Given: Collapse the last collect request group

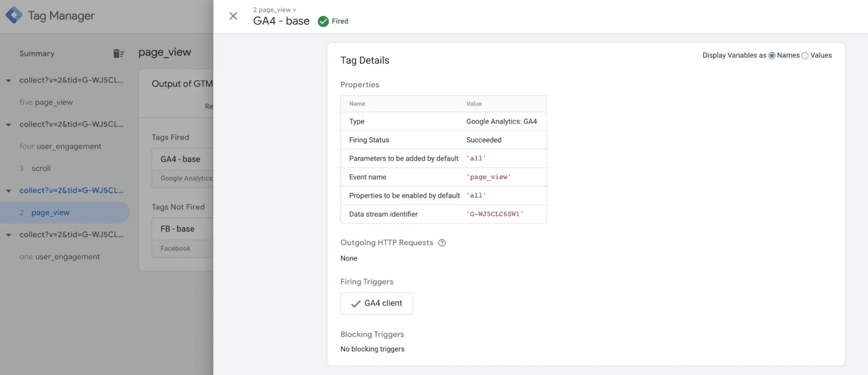Looking at the screenshot, I should 8,235.
